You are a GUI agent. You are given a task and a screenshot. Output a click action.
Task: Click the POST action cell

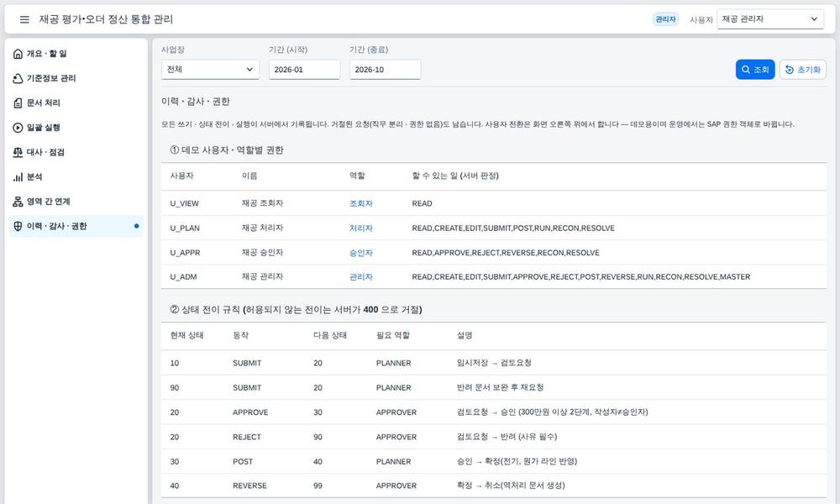tap(243, 462)
